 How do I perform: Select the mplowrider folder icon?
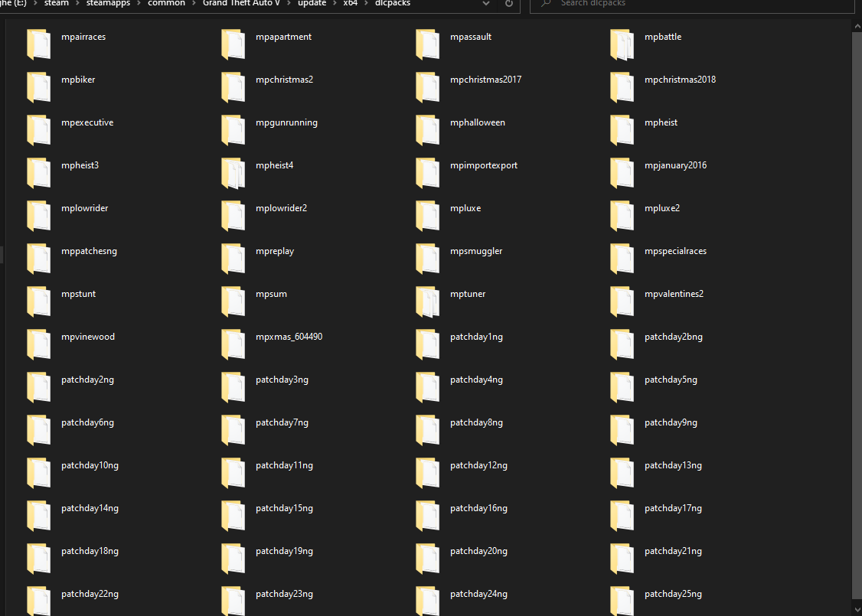pos(38,215)
